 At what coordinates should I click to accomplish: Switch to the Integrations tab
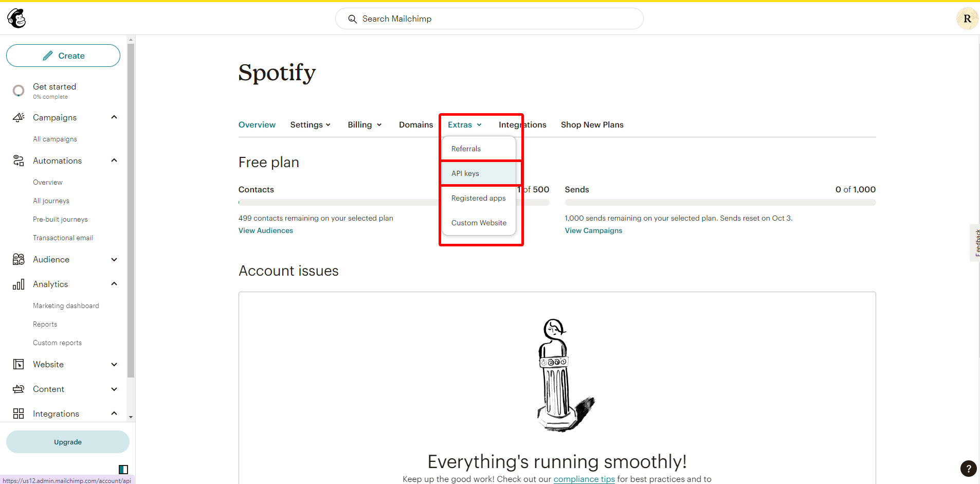tap(522, 124)
